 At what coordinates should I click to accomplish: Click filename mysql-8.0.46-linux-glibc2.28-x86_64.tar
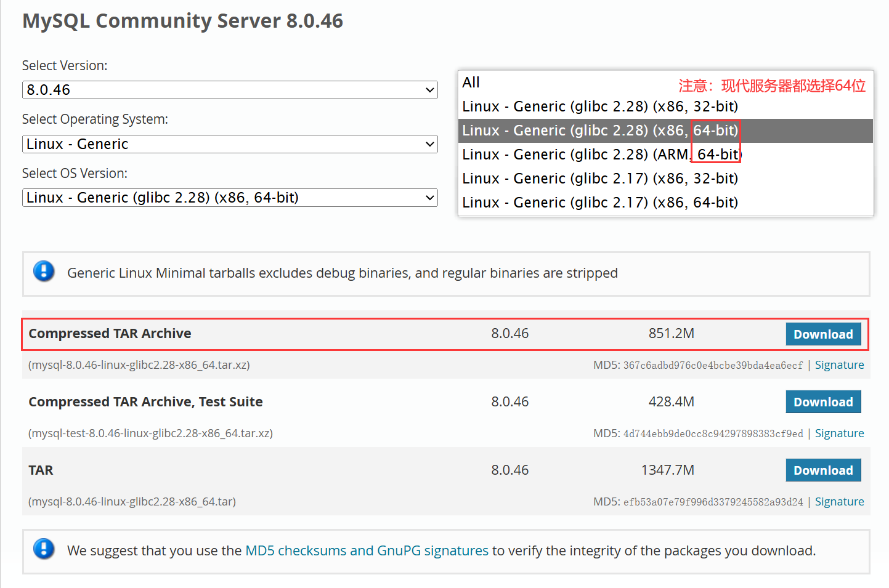pyautogui.click(x=132, y=502)
